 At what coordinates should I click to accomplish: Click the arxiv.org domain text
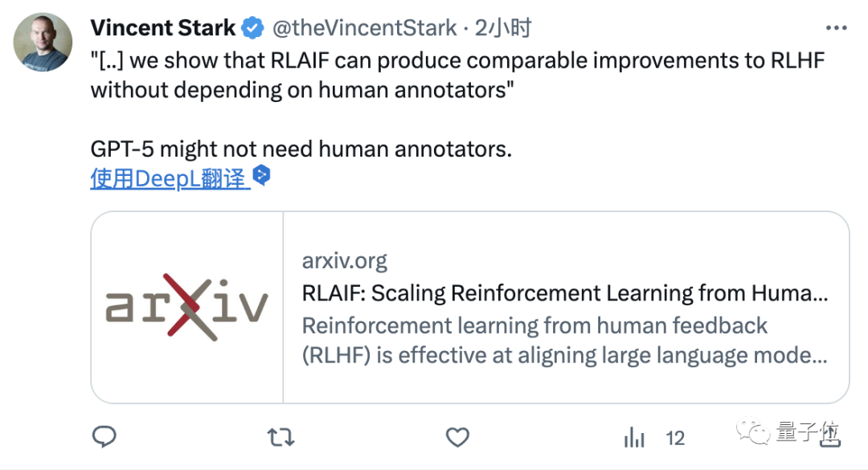click(x=344, y=260)
